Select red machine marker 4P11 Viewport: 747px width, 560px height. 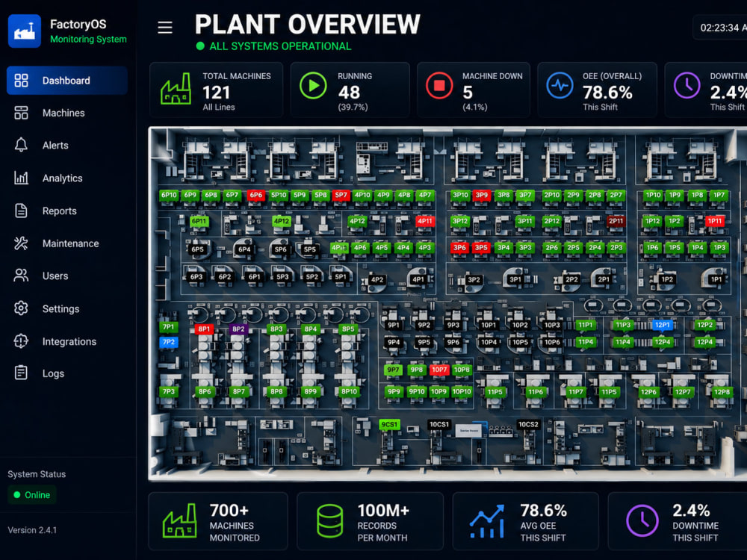[x=424, y=221]
